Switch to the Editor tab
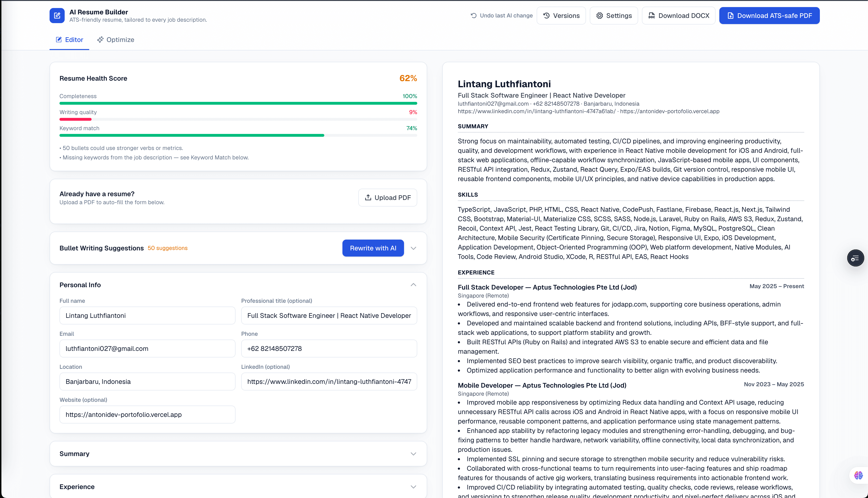 tap(69, 40)
